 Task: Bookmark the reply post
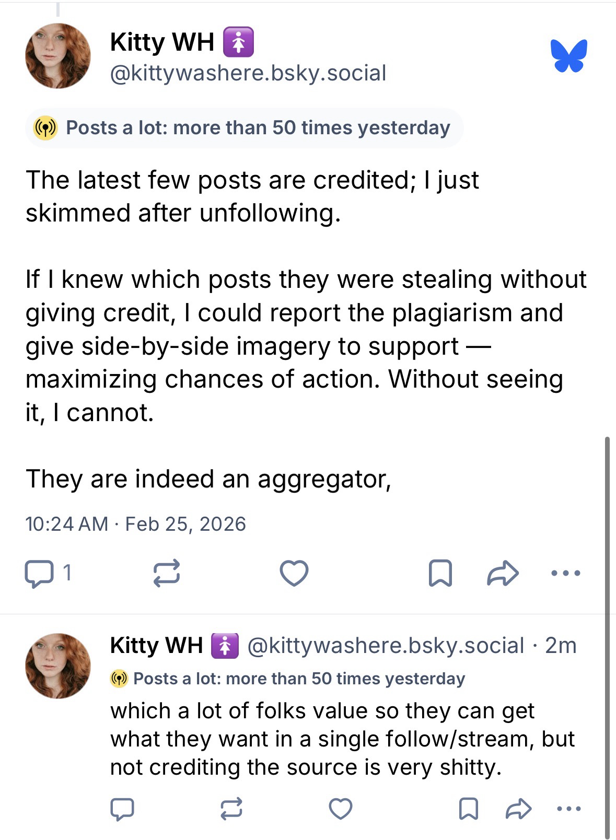click(468, 809)
